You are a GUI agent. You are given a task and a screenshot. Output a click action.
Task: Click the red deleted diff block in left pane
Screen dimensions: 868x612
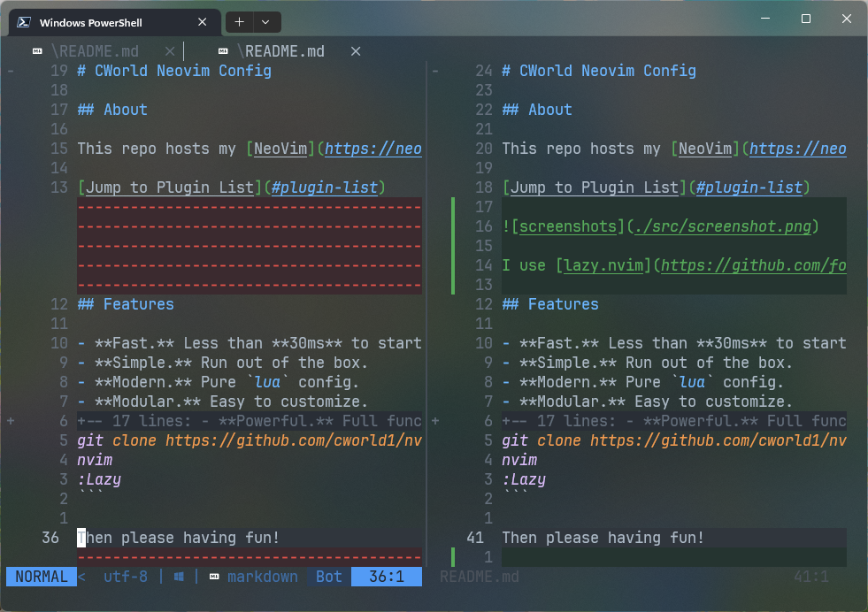click(250, 246)
